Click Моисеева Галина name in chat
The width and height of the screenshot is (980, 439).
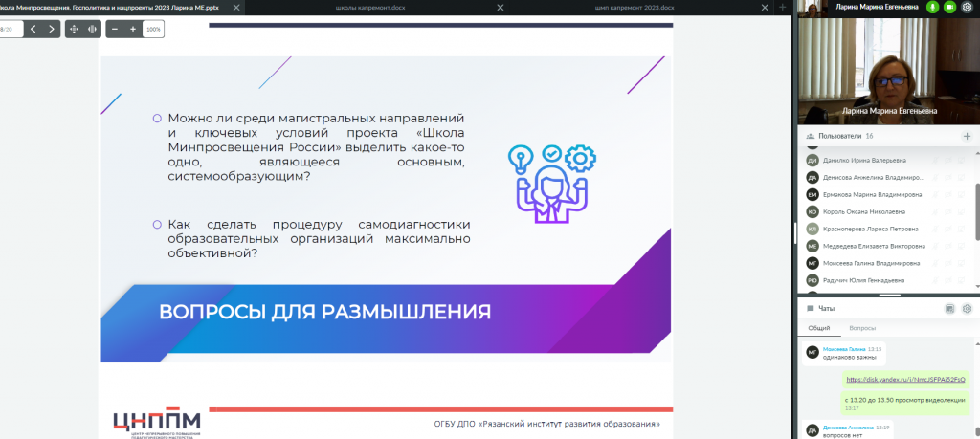[x=844, y=349]
